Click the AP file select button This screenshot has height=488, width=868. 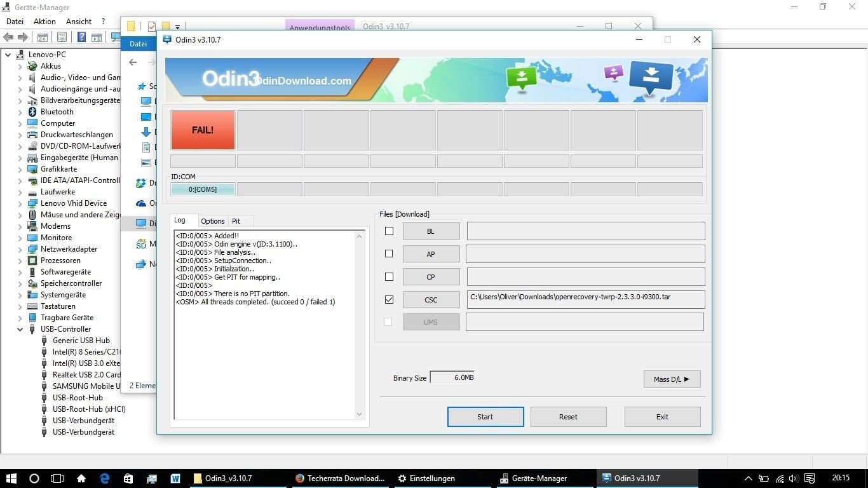click(x=431, y=254)
